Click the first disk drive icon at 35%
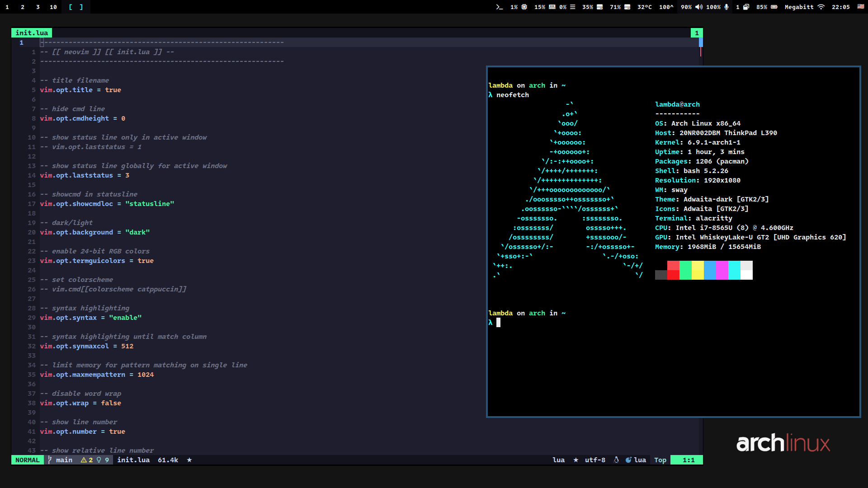The height and width of the screenshot is (488, 868). point(600,7)
